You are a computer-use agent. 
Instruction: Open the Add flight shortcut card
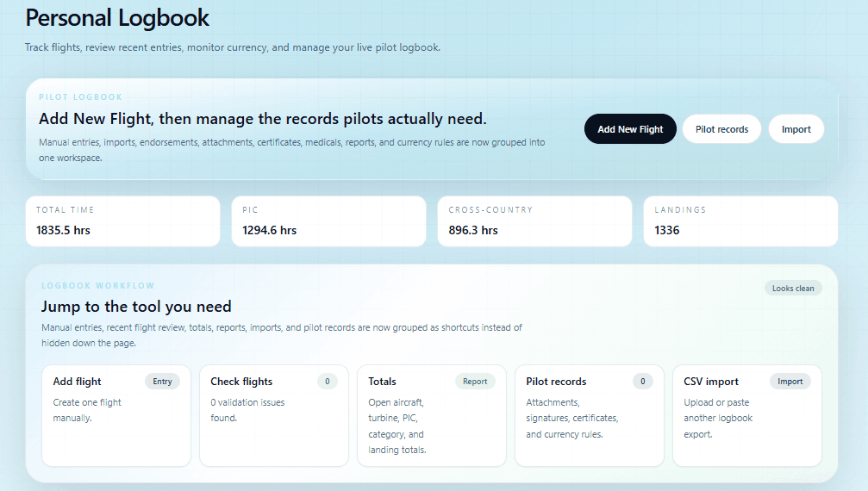pyautogui.click(x=116, y=415)
